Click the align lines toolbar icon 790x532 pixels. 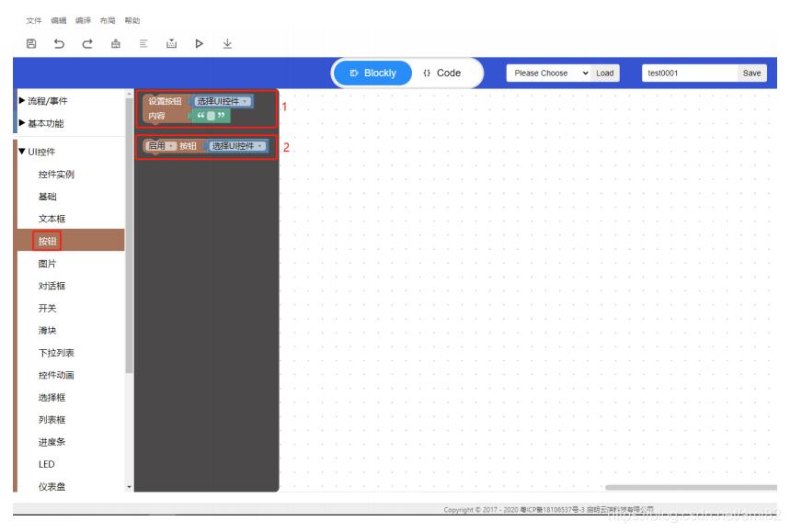tap(143, 44)
